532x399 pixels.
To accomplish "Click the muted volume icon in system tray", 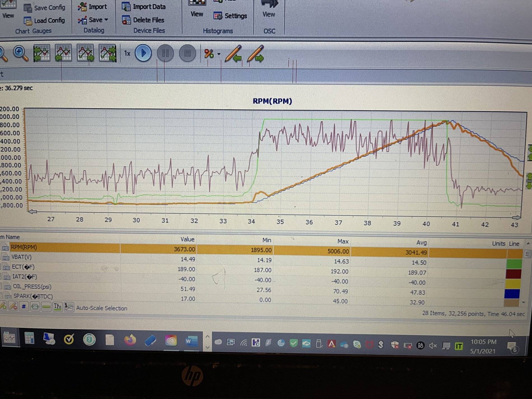I will (x=433, y=346).
